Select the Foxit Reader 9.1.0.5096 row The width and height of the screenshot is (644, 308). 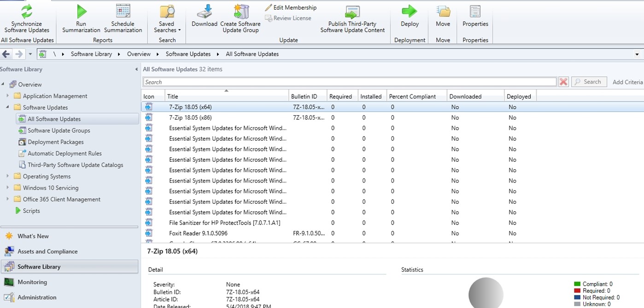(392, 233)
